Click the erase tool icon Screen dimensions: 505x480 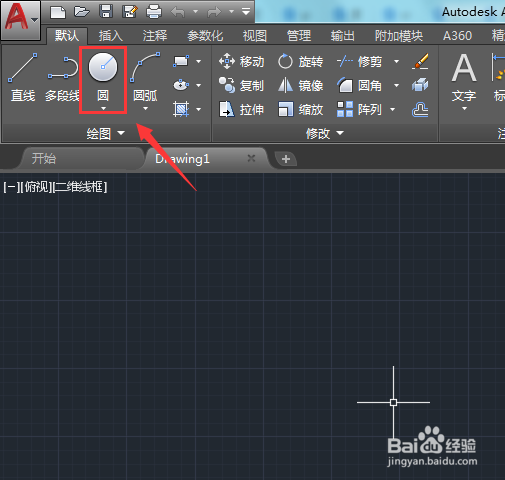[420, 62]
